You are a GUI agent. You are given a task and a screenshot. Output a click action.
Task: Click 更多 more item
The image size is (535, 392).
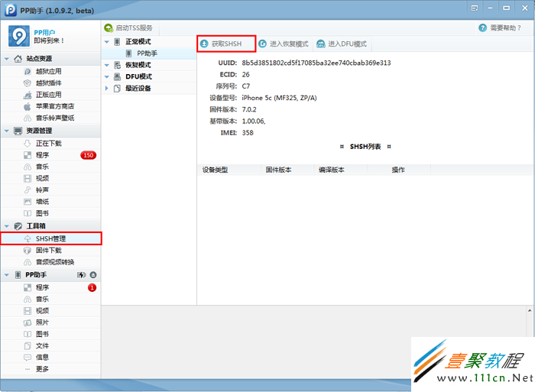pyautogui.click(x=50, y=368)
